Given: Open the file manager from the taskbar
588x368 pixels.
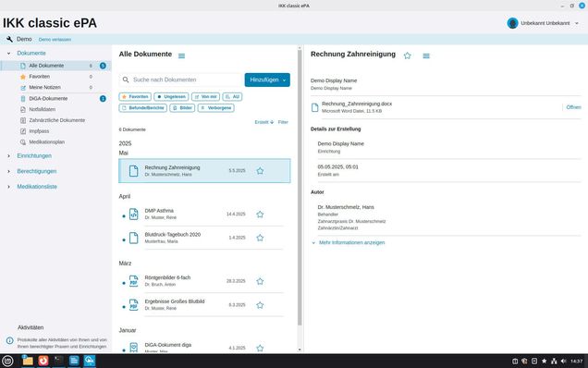Looking at the screenshot, I should coord(28,361).
